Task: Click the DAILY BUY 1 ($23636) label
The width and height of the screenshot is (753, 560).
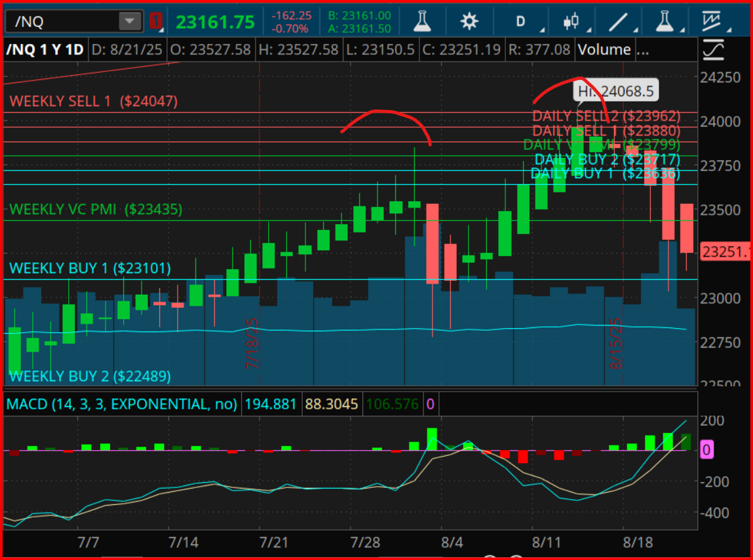Action: click(x=606, y=173)
